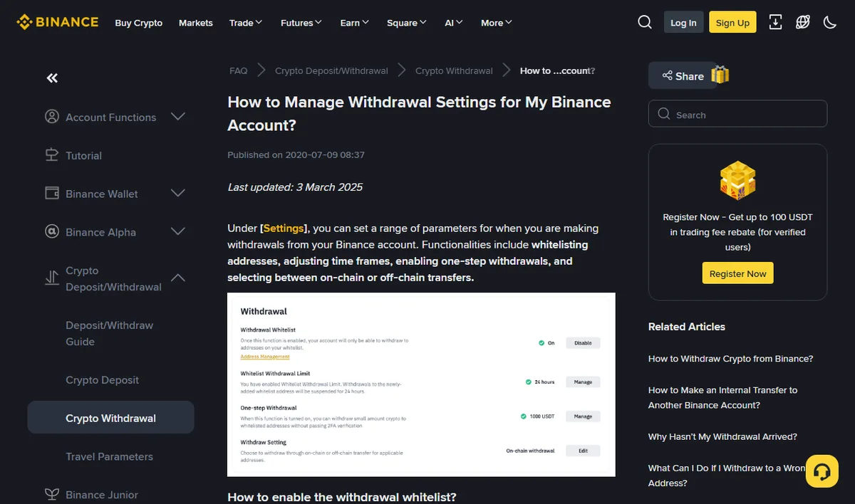The width and height of the screenshot is (855, 504).
Task: Open Travel Parameters in sidebar
Action: click(x=109, y=456)
